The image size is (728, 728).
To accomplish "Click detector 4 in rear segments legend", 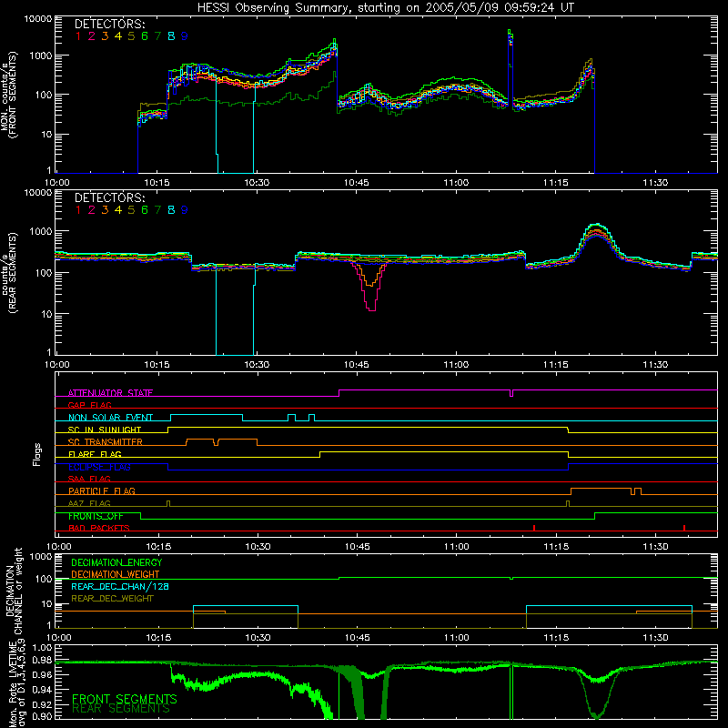I will tap(118, 210).
